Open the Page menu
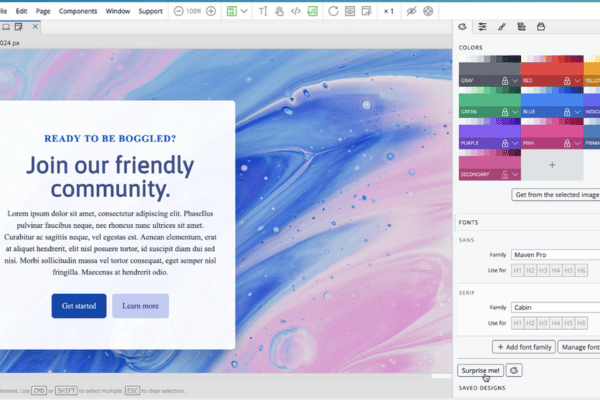The image size is (600, 400). 43,11
